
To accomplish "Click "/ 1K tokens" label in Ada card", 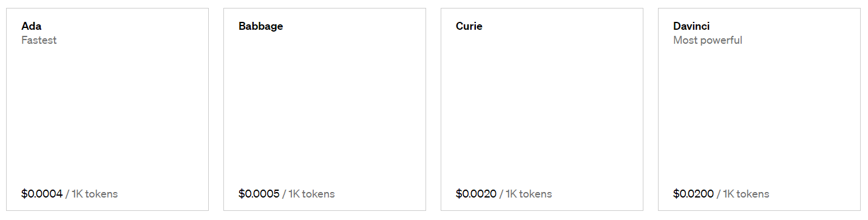I will [92, 194].
